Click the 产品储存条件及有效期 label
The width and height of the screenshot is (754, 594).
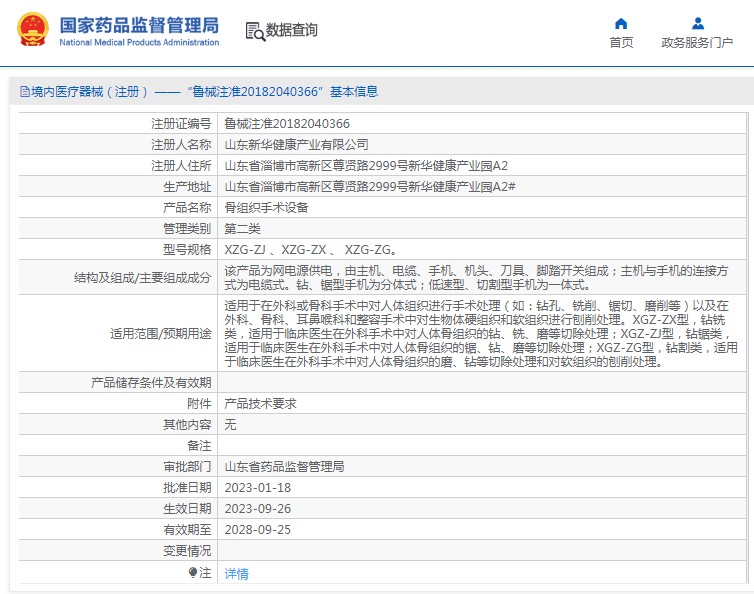(151, 382)
